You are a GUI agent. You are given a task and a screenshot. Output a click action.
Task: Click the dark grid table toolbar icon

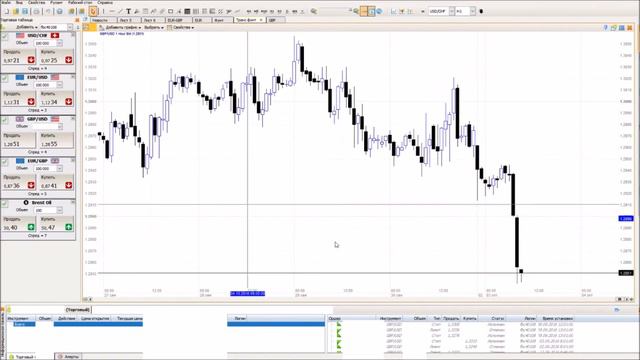tap(187, 11)
